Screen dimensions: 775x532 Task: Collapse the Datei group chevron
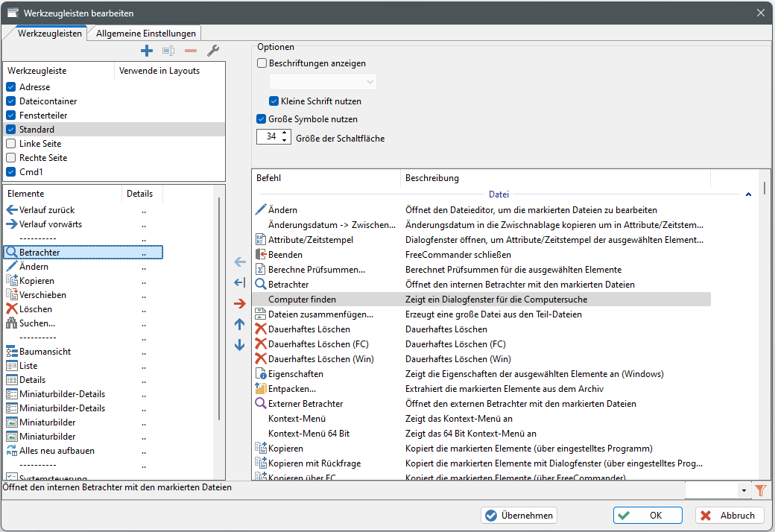748,194
